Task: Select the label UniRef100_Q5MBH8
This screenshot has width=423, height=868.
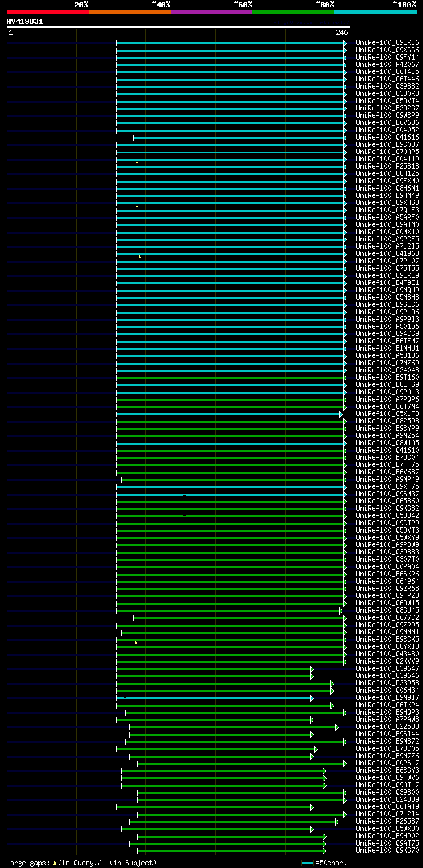Action: [387, 297]
